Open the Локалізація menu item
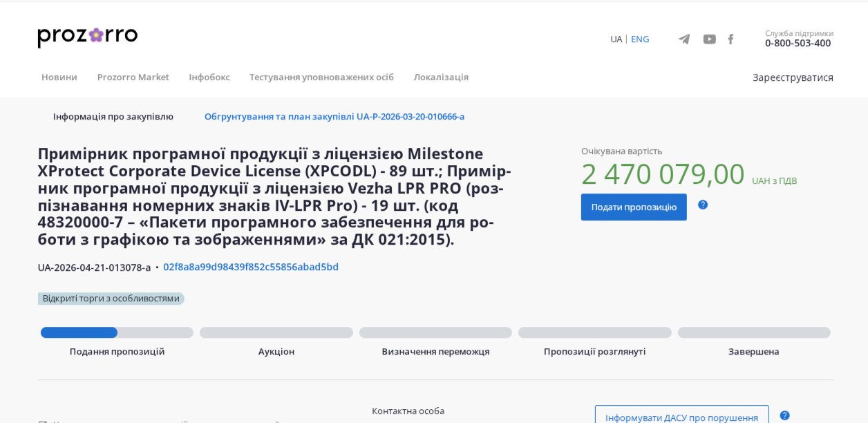This screenshot has width=868, height=423. coord(441,77)
